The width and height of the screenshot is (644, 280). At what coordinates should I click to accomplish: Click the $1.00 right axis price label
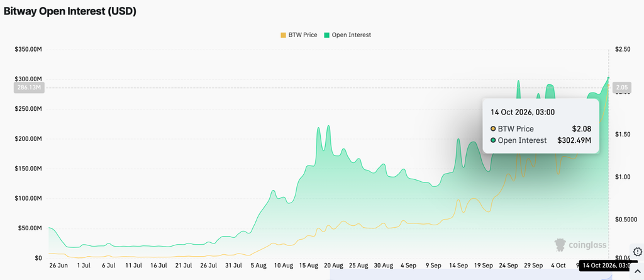(622, 177)
